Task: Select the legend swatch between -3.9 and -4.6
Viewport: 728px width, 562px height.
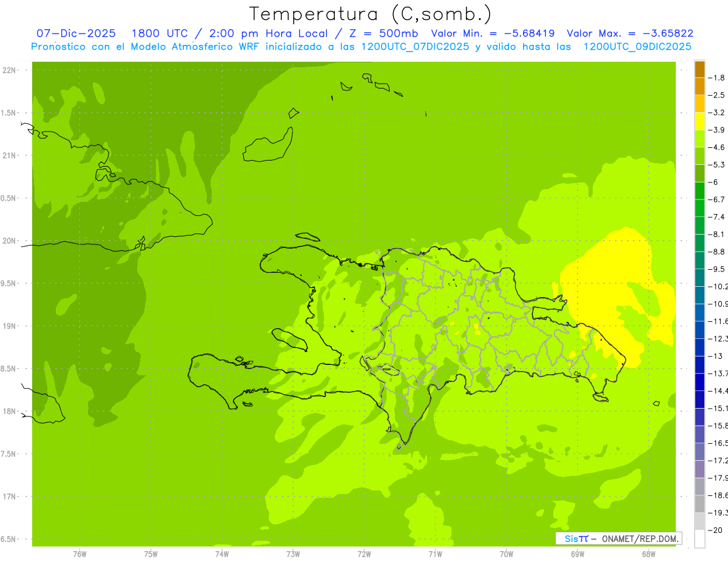Action: coord(699,138)
